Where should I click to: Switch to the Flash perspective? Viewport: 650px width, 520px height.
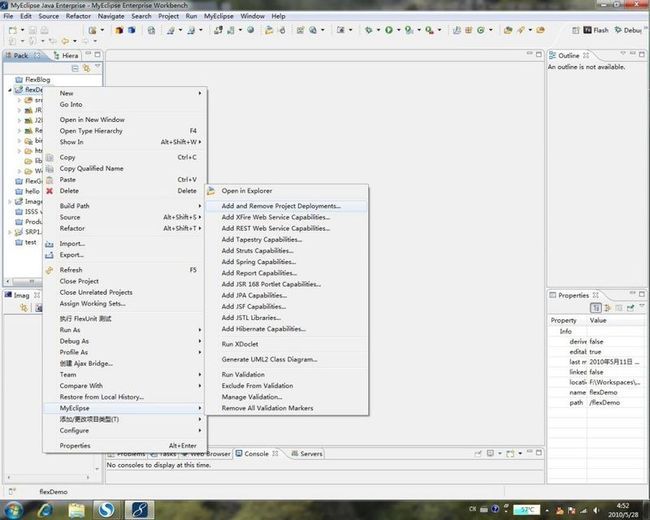596,30
